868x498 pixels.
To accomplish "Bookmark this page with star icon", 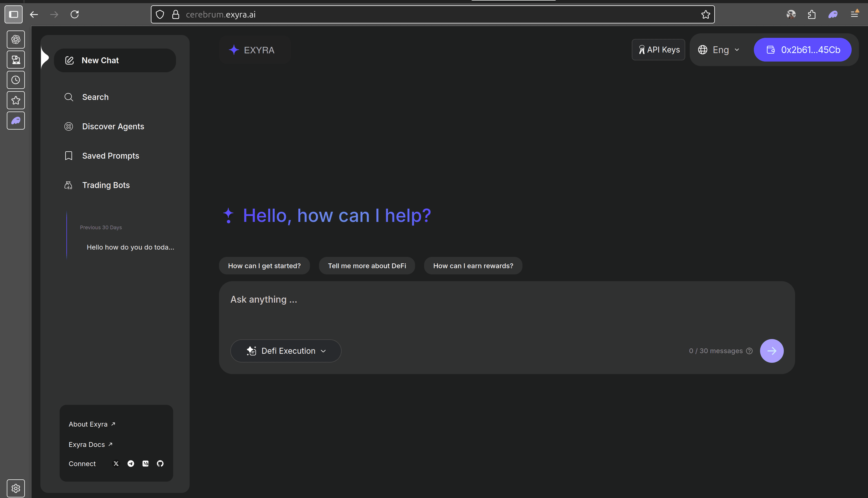I will (706, 14).
